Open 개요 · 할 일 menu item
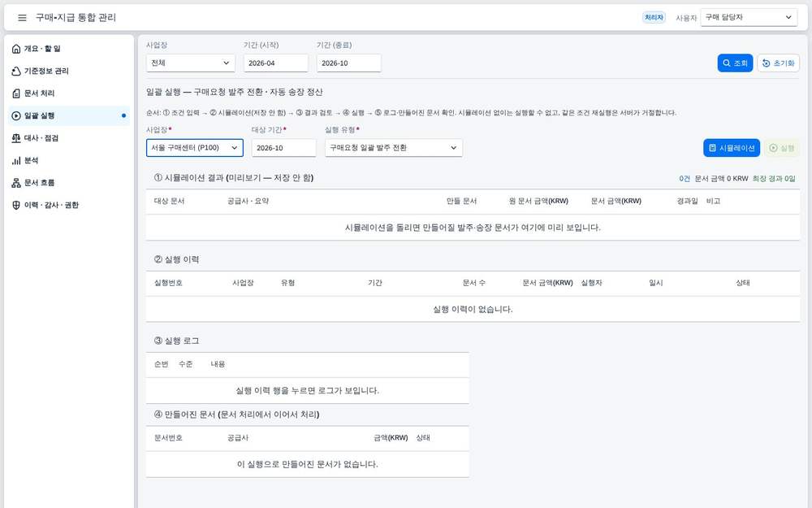812x508 pixels. tap(69, 49)
